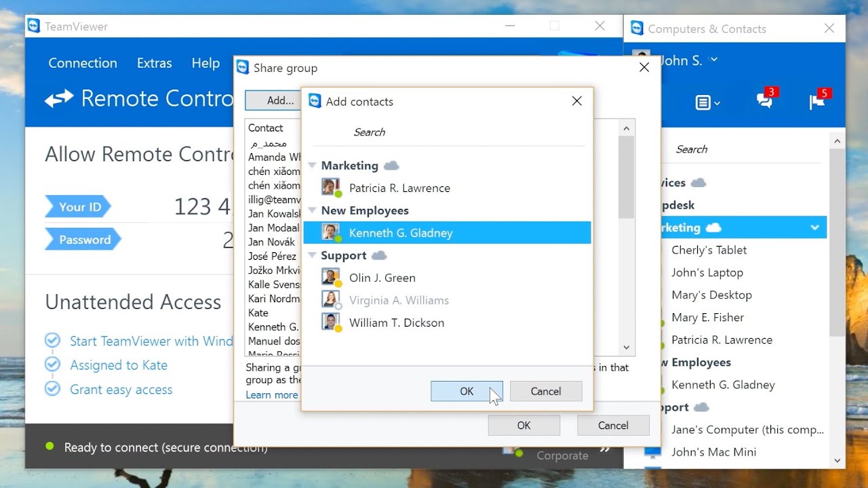The width and height of the screenshot is (868, 488).
Task: Click the Search field in Add contacts
Action: [x=448, y=132]
